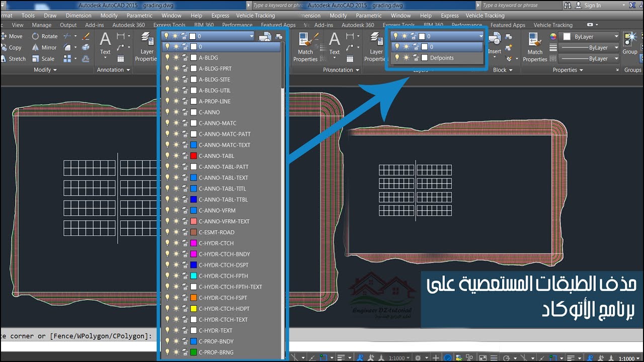The width and height of the screenshot is (644, 362).
Task: Expand left window Annotation panel flyout
Action: click(113, 70)
